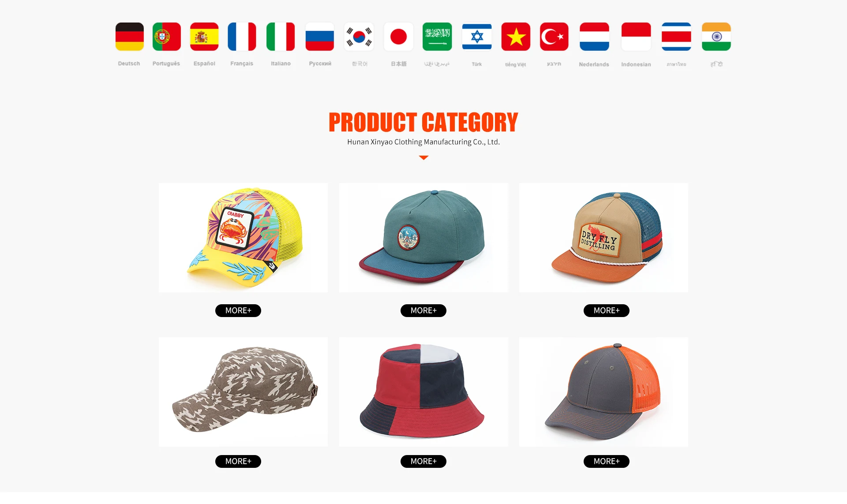This screenshot has width=847, height=504.
Task: Click MORE+ under the camouflage military cap
Action: click(238, 461)
